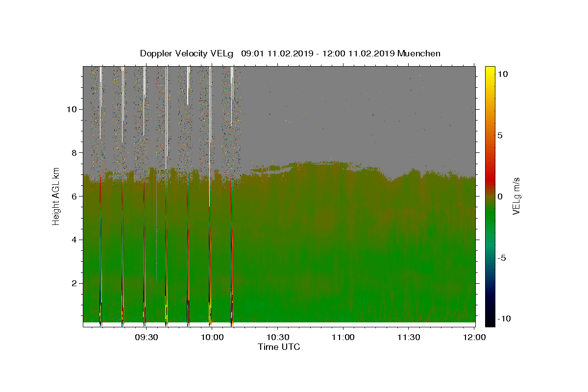Click the 11:30 time tick label

[409, 337]
